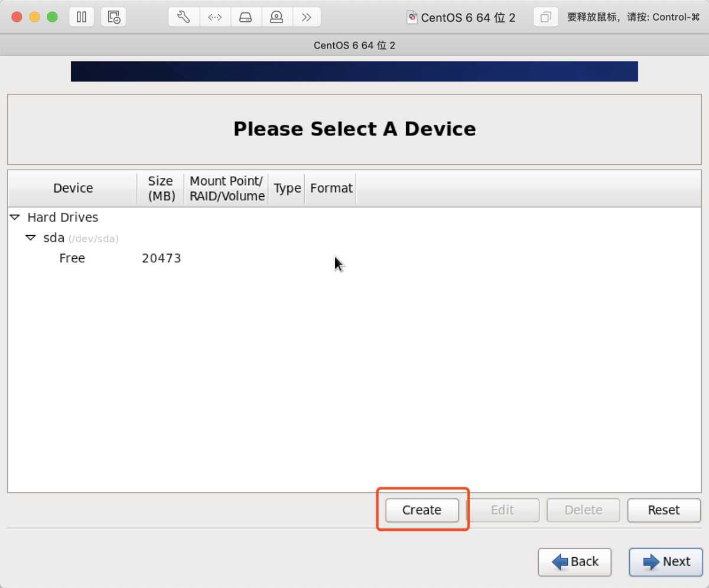
Task: Click the CentOS document icon in title
Action: click(412, 17)
